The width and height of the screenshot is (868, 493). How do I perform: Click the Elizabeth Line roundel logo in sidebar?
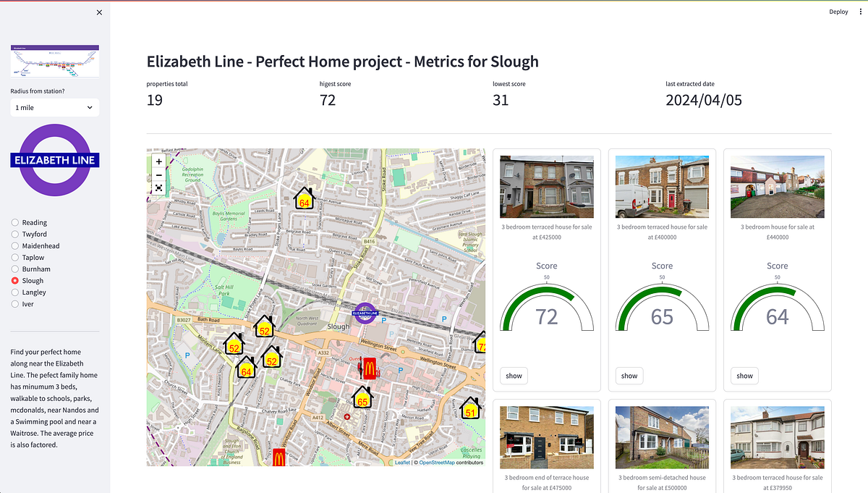click(x=54, y=159)
